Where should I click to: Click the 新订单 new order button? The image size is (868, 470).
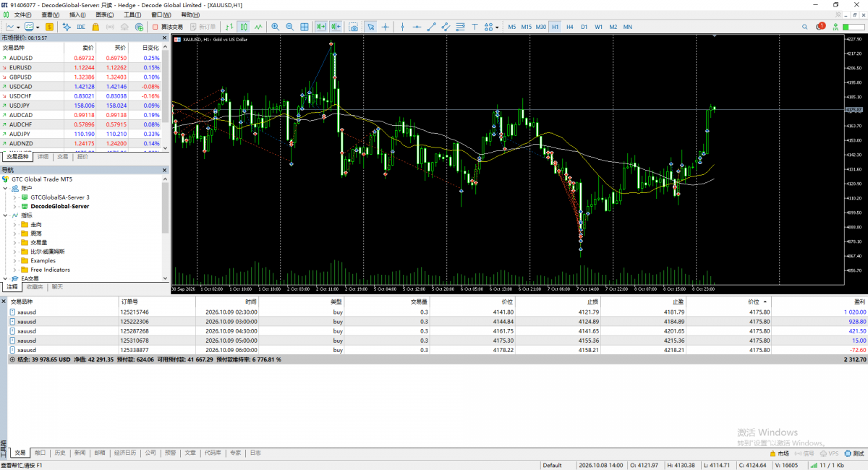click(x=203, y=27)
